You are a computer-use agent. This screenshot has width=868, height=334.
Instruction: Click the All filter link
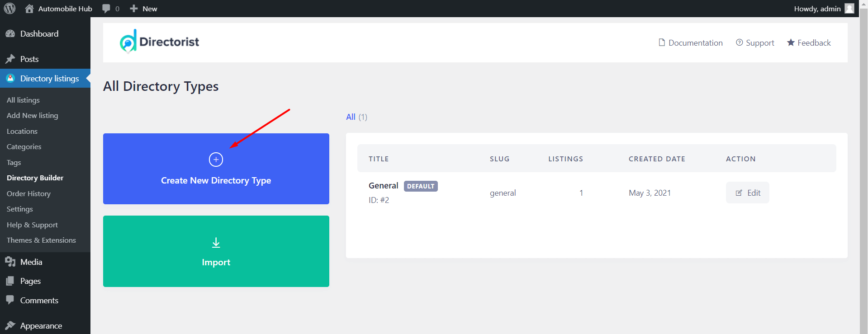[x=351, y=117]
